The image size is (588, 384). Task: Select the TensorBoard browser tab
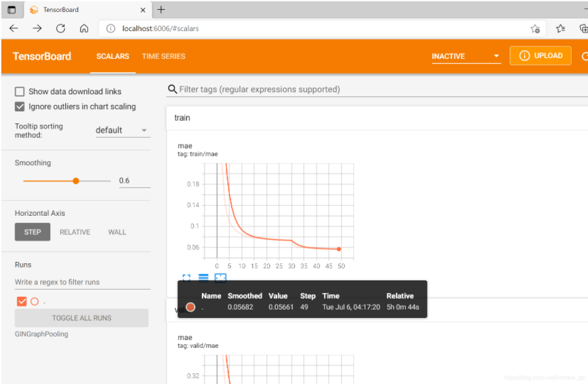click(88, 10)
